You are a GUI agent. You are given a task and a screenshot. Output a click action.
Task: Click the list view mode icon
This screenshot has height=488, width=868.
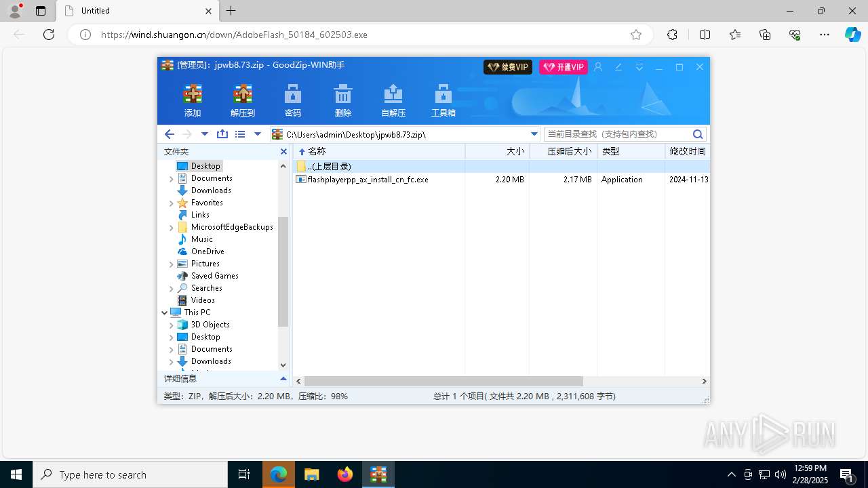(240, 134)
